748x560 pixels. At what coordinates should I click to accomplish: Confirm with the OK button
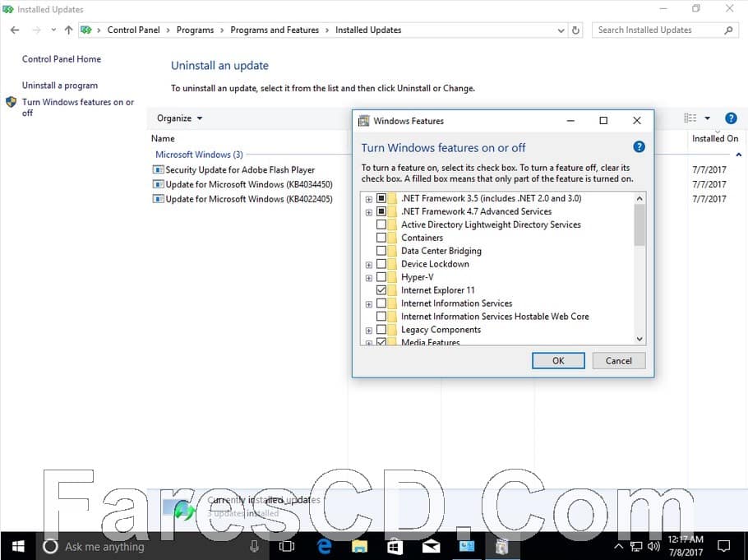(558, 360)
